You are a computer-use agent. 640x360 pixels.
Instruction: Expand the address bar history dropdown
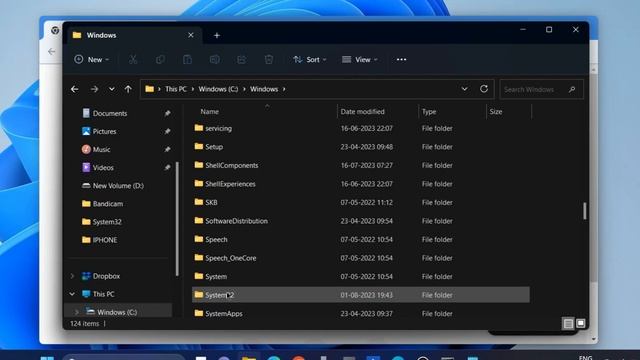(464, 89)
